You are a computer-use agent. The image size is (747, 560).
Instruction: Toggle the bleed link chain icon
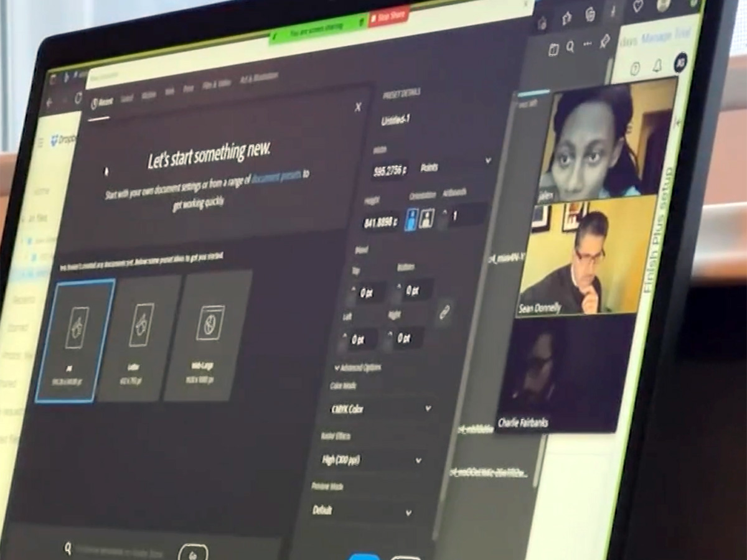click(x=444, y=312)
